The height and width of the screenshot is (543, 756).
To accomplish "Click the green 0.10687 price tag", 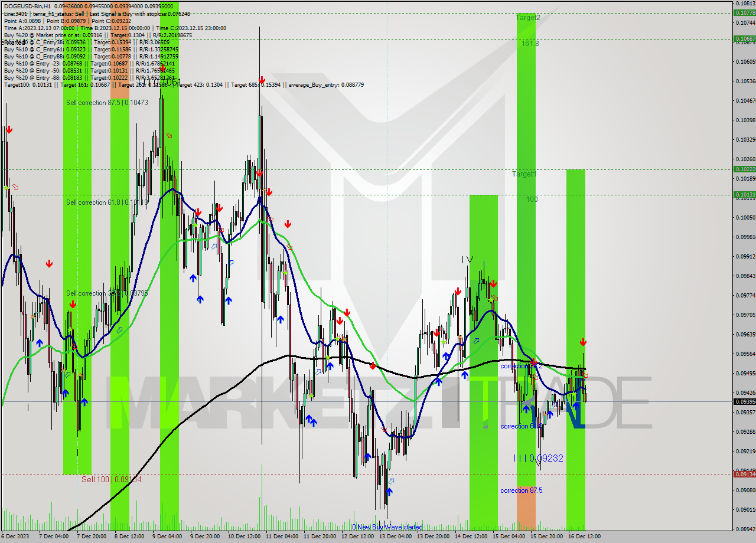I will point(744,38).
